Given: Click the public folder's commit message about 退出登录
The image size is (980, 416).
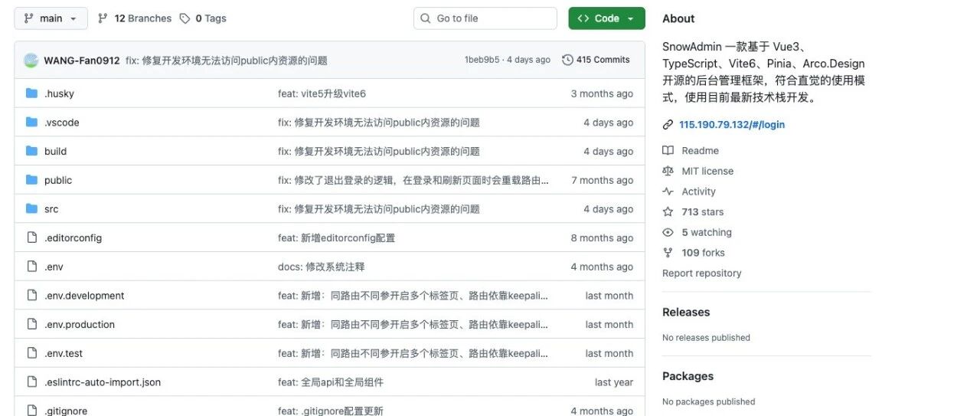Looking at the screenshot, I should point(413,180).
